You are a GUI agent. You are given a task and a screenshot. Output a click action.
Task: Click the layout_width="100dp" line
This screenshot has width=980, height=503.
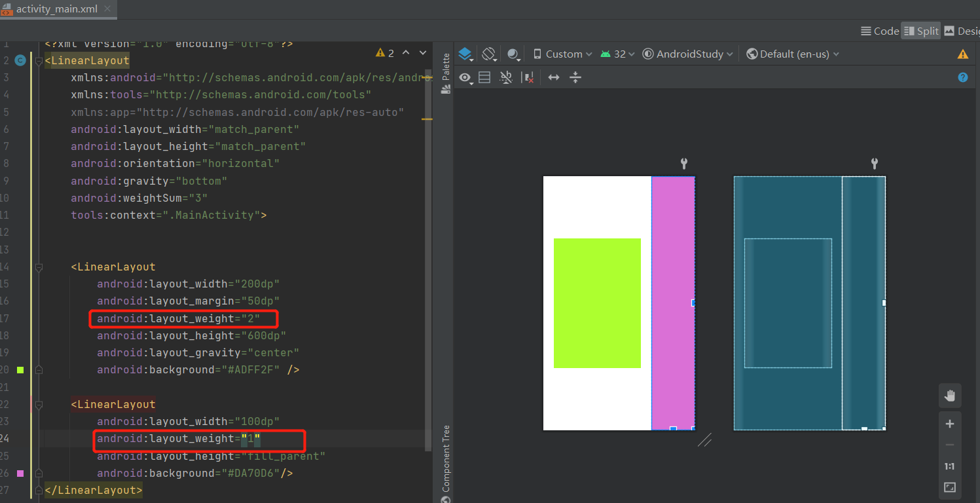[189, 421]
